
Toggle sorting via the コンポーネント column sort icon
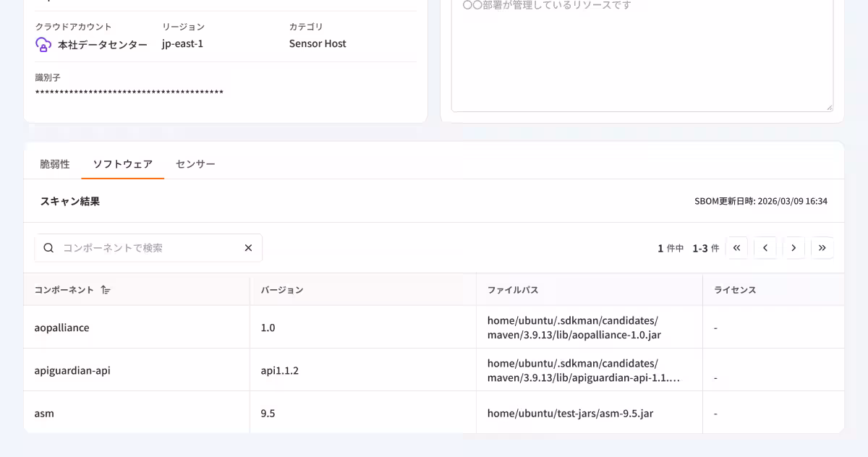[x=105, y=289]
